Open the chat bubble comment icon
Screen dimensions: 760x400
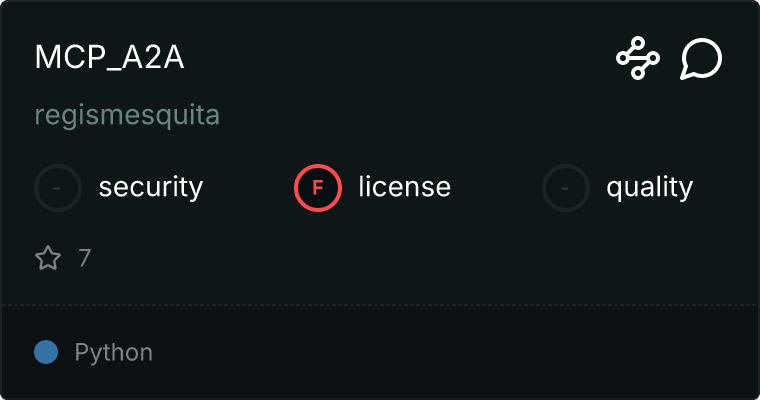click(701, 59)
